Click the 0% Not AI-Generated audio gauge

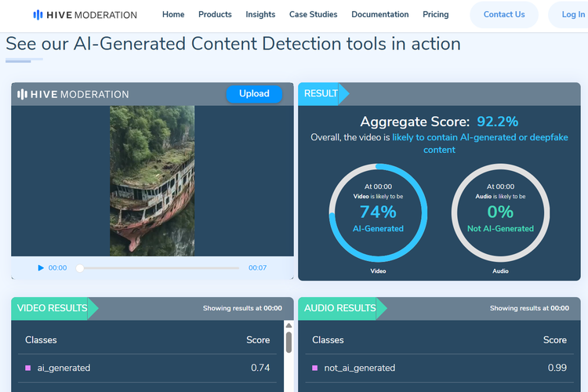[x=500, y=213]
